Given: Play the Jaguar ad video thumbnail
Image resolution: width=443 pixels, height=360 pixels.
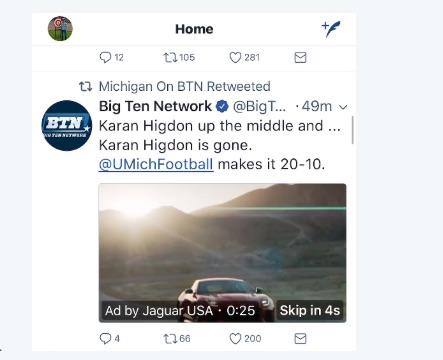Looking at the screenshot, I should tap(222, 253).
